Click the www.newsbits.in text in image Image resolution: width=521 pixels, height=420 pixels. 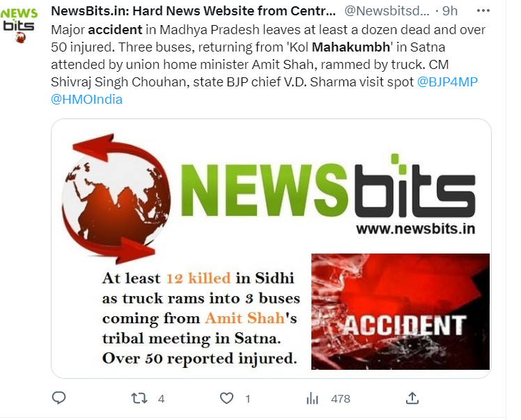(x=416, y=229)
